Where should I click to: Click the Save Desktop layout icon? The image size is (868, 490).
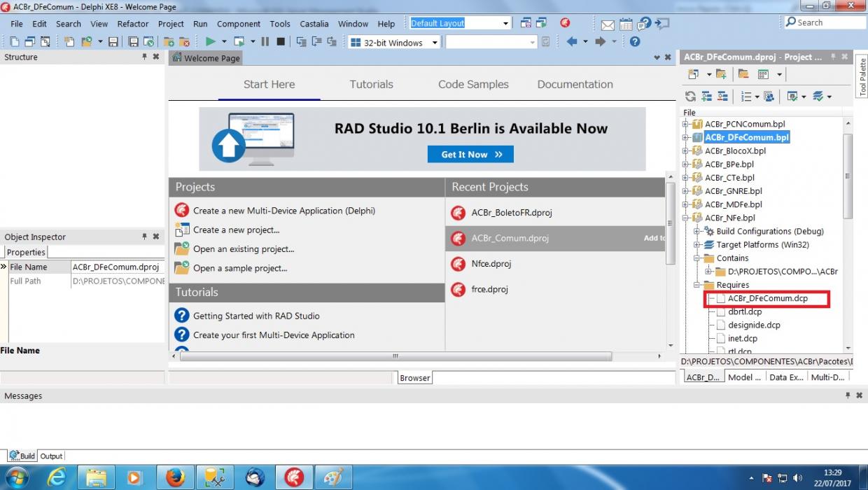pos(526,23)
